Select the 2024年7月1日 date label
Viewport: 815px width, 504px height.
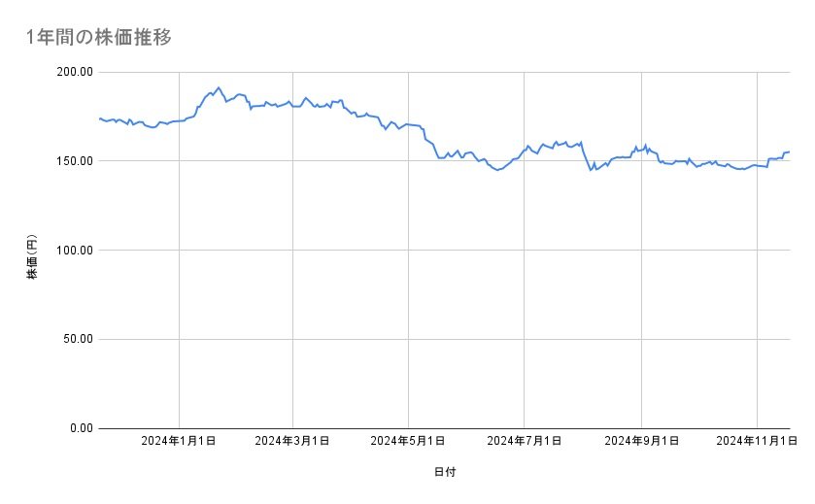pyautogui.click(x=525, y=441)
